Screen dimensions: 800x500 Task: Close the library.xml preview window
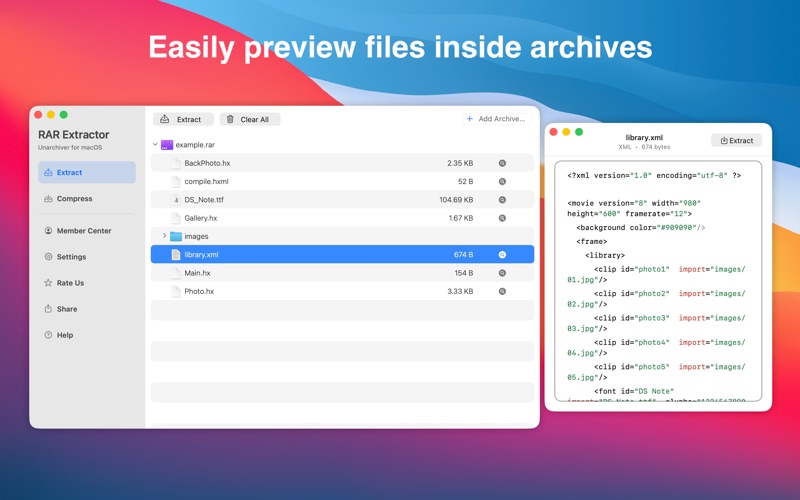coord(553,132)
